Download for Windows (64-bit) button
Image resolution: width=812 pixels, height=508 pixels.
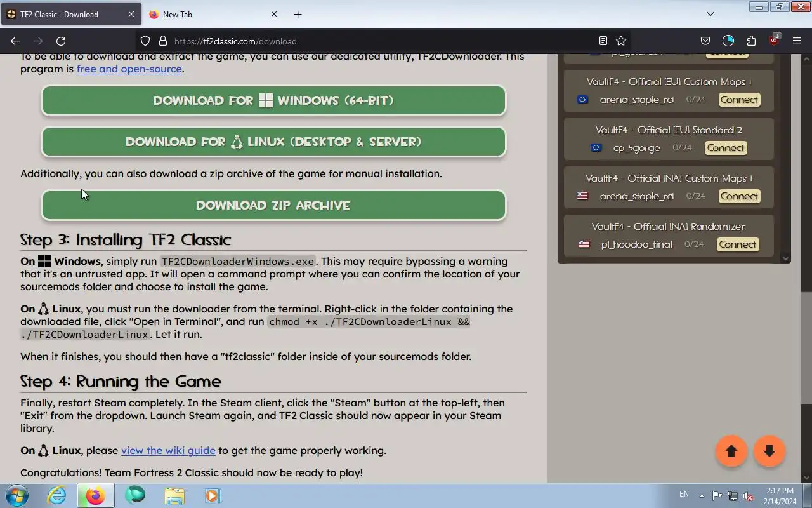(273, 100)
